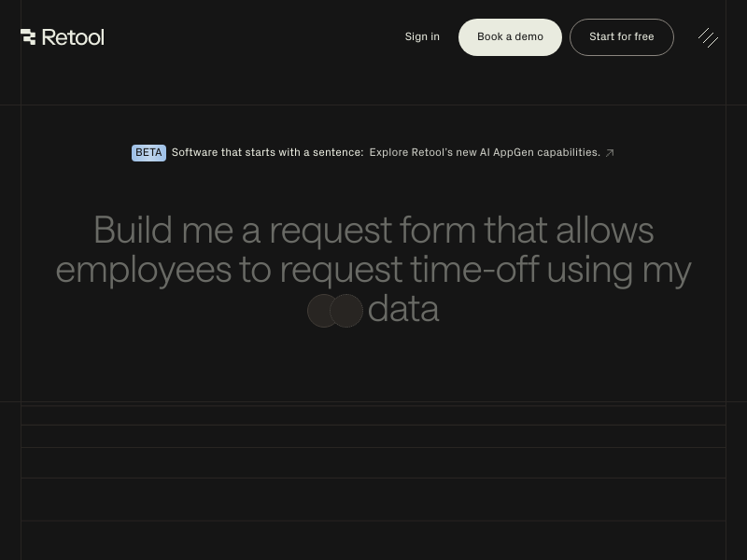Click the word 'allows' in the headline
The height and width of the screenshot is (560, 747).
604,230
